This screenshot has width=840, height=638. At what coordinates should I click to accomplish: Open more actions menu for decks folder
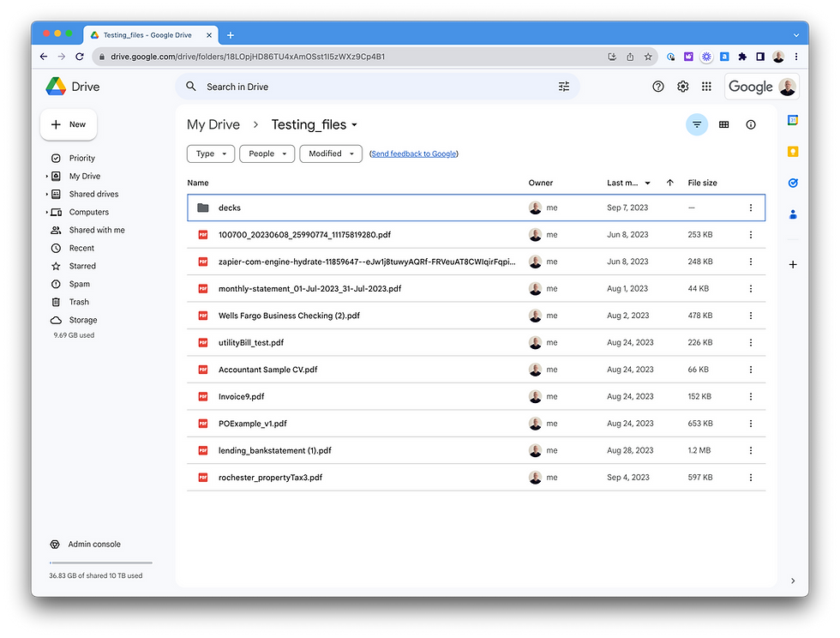pos(751,208)
